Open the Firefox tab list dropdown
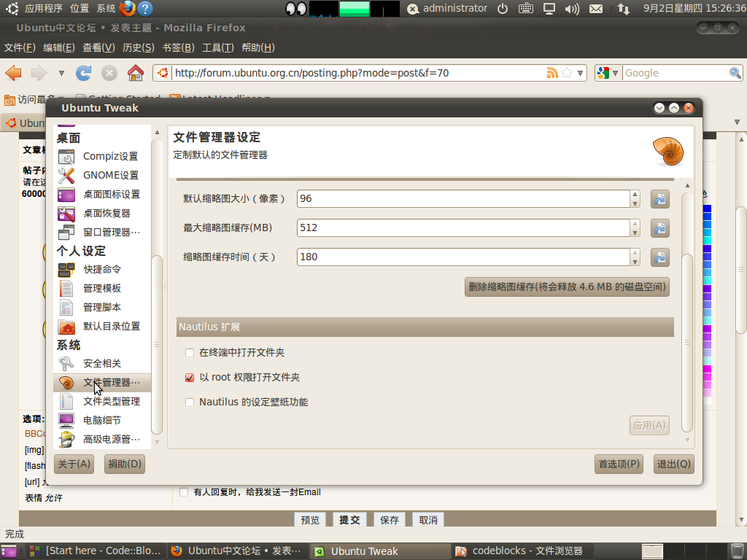This screenshot has width=747, height=560. (x=737, y=122)
